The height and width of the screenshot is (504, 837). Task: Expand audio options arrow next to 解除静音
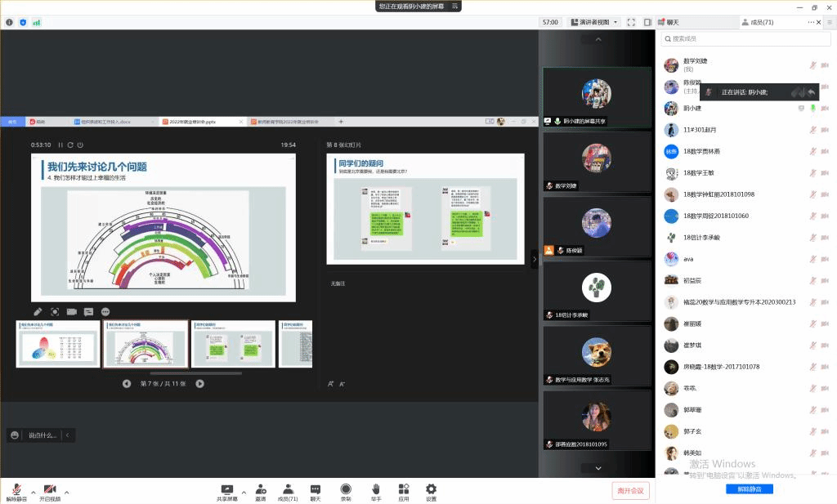[34, 492]
